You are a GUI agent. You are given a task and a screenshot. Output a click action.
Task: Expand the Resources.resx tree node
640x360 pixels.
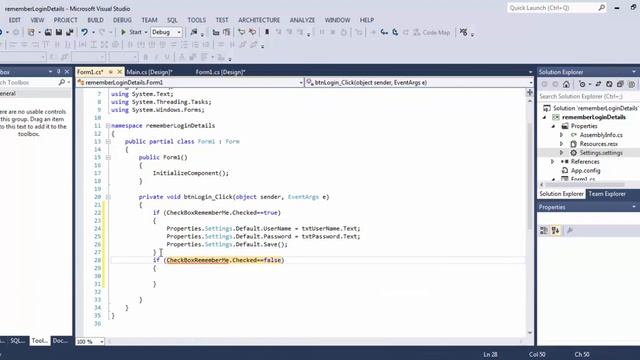pos(562,144)
